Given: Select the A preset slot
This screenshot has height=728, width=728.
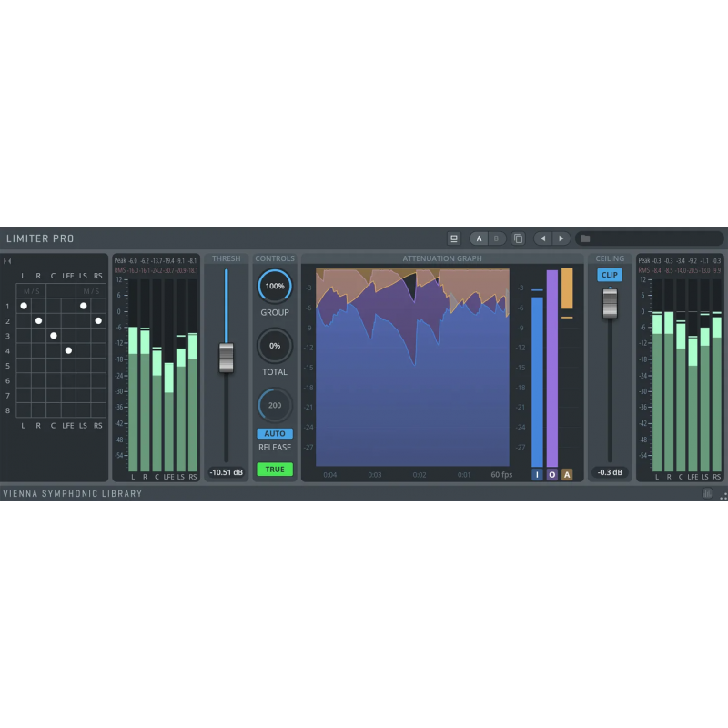Looking at the screenshot, I should (x=480, y=238).
